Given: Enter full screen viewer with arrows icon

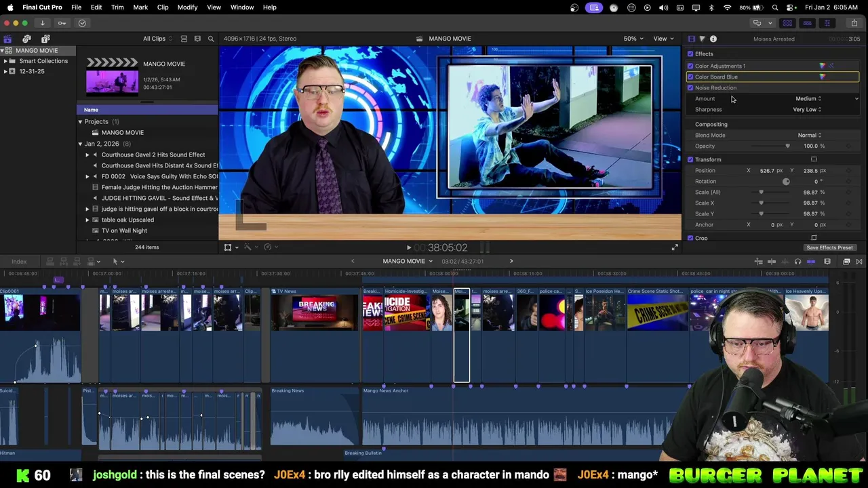Looking at the screenshot, I should [675, 247].
